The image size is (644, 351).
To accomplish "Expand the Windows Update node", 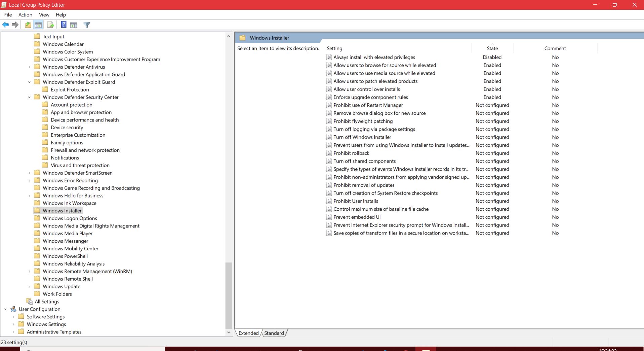I will [29, 286].
